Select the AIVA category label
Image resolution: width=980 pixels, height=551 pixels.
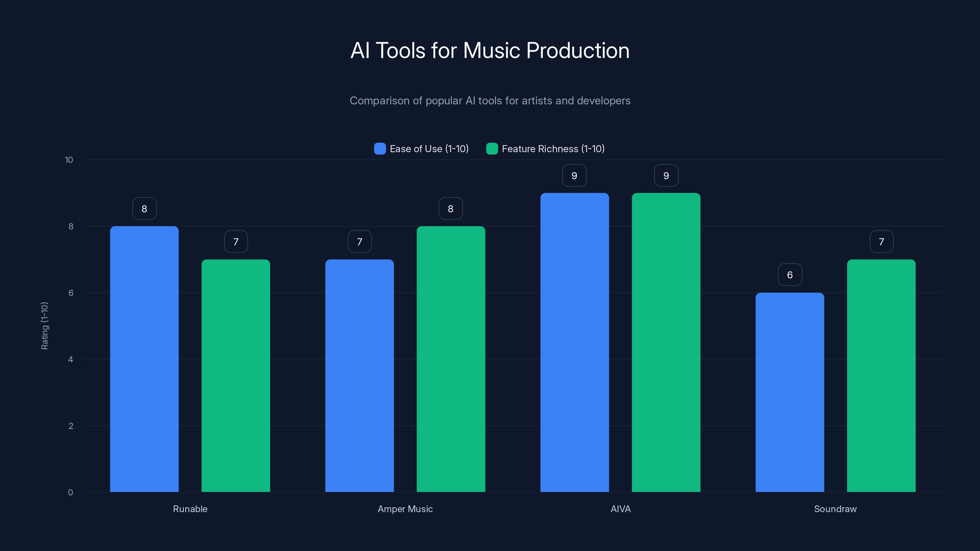tap(620, 509)
